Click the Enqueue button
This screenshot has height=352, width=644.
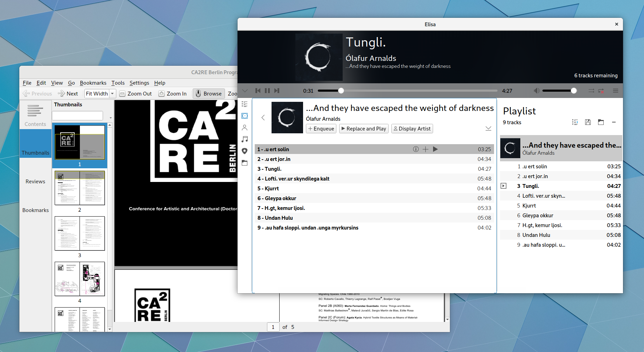pyautogui.click(x=321, y=129)
